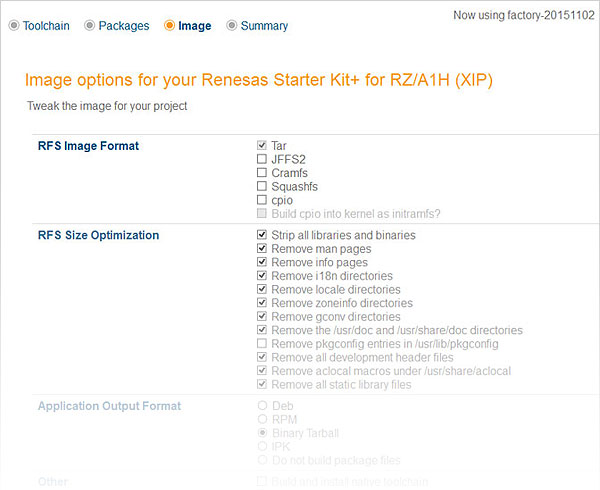600x490 pixels.
Task: Click the RFS Size Optimization heading
Action: [98, 235]
